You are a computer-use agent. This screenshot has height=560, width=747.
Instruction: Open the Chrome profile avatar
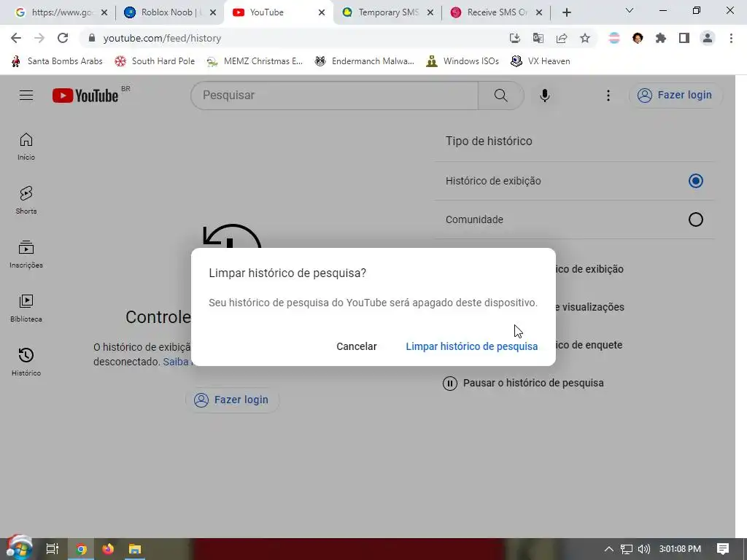(708, 38)
